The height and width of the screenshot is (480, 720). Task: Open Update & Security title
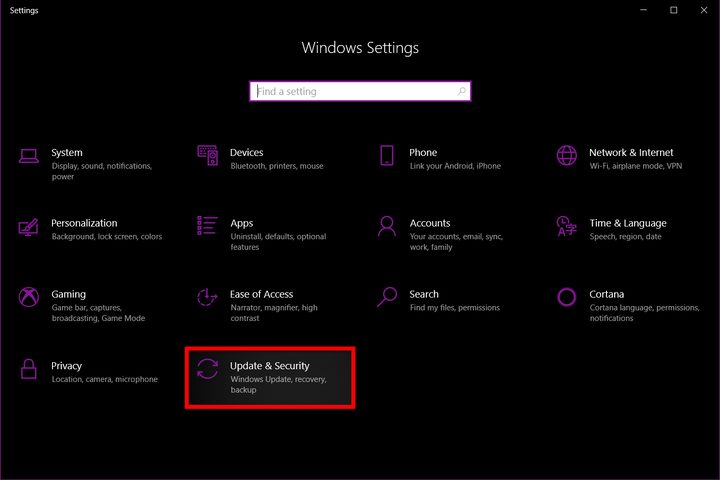tap(270, 366)
